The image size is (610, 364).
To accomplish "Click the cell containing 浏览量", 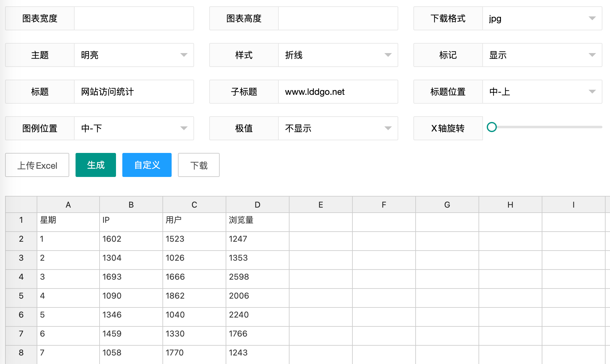I will click(x=257, y=220).
